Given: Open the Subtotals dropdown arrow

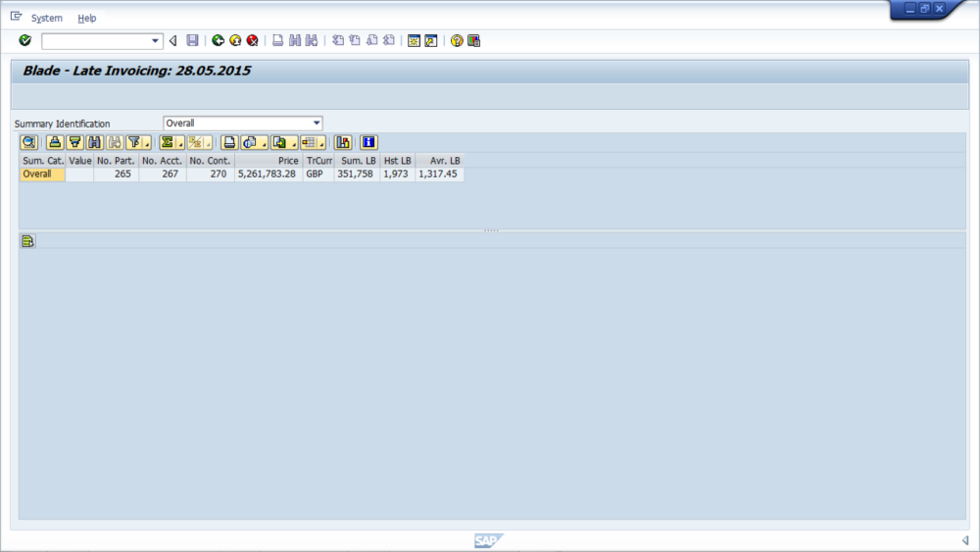Looking at the screenshot, I should pyautogui.click(x=209, y=143).
